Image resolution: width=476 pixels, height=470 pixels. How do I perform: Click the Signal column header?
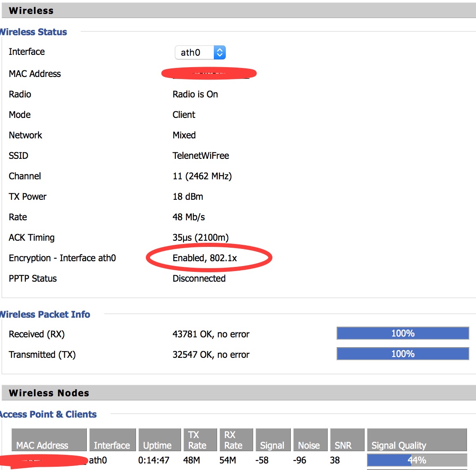pyautogui.click(x=273, y=440)
